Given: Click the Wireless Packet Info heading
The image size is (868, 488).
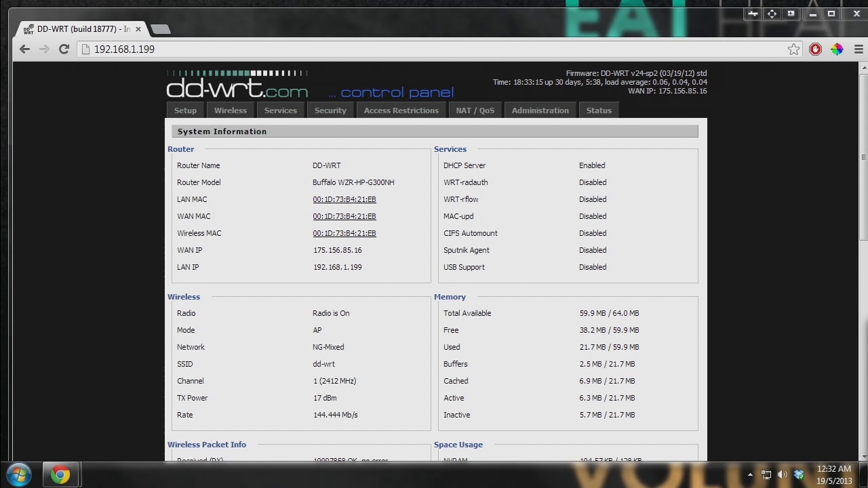Looking at the screenshot, I should pyautogui.click(x=207, y=445).
